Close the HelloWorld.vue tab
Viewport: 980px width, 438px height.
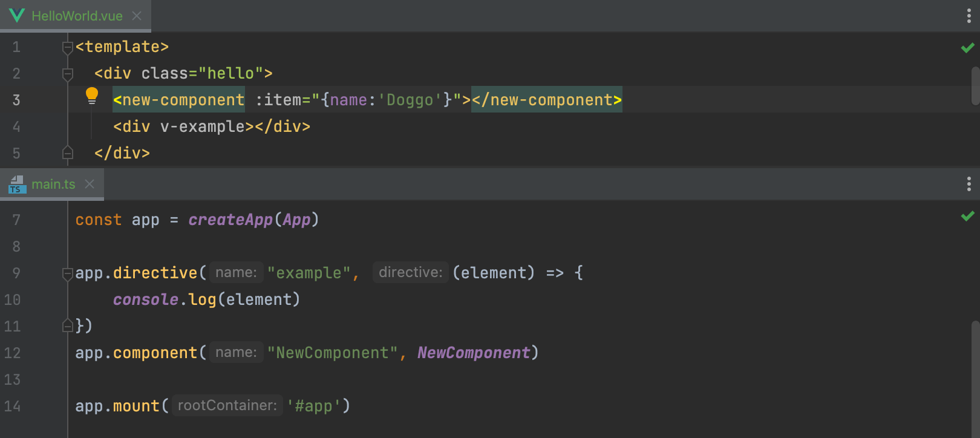[137, 16]
